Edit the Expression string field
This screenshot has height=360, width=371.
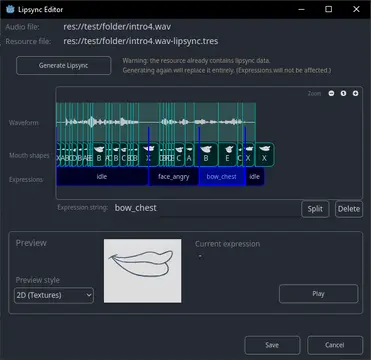tap(207, 208)
